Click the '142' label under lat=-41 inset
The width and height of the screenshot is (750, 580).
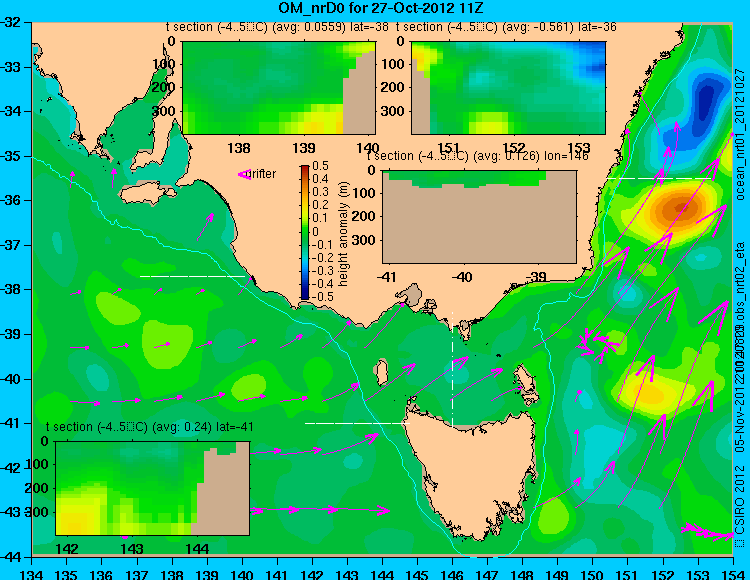click(x=67, y=548)
